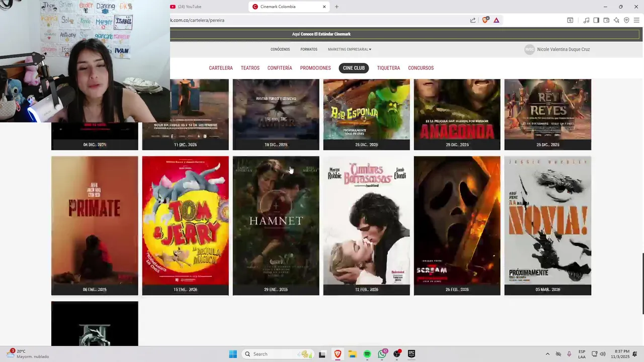Viewport: 644px width, 362px height.
Task: Click the 29 ENE. 2026 date label
Action: point(276,290)
